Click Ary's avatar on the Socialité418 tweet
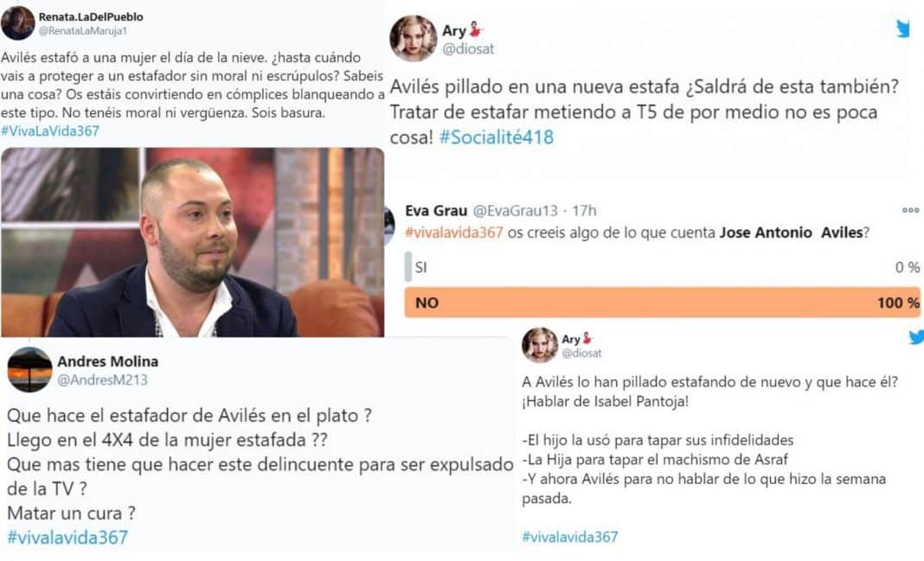The width and height of the screenshot is (924, 561). (x=413, y=38)
